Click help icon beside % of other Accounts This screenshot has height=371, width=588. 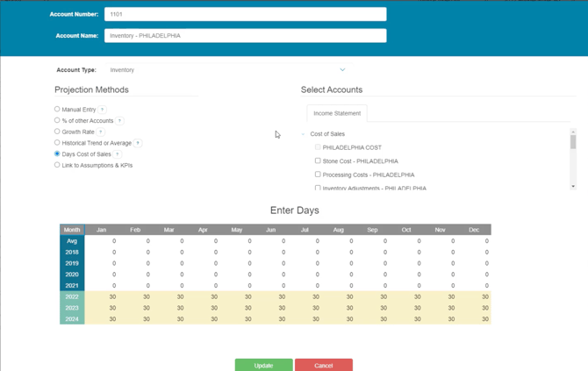pos(120,121)
